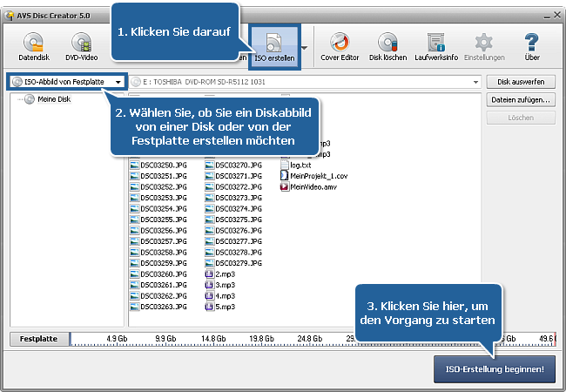
Task: Select the DVD-Video toolbar icon
Action: coord(82,46)
